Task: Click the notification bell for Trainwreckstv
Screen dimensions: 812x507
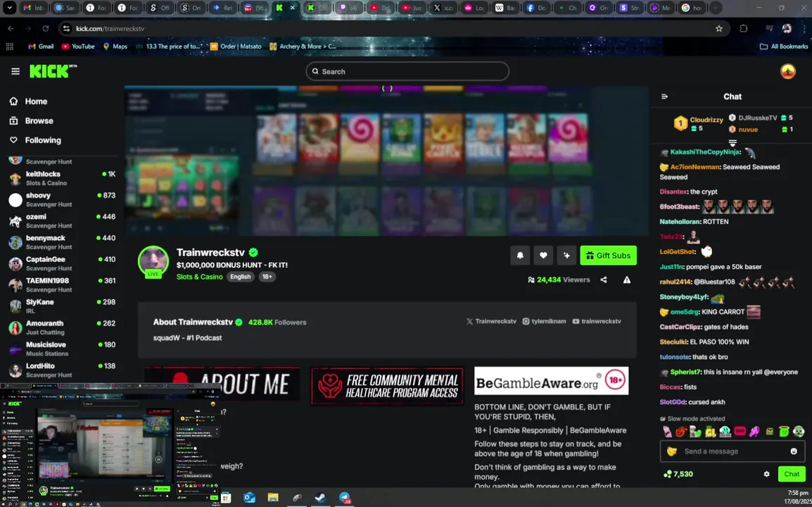Action: pos(520,255)
